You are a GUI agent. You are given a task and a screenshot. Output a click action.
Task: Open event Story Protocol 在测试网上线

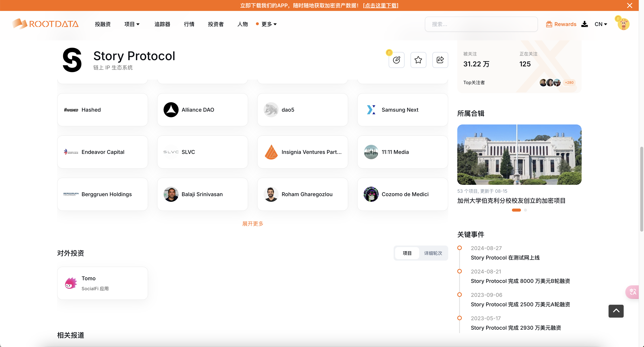click(505, 258)
